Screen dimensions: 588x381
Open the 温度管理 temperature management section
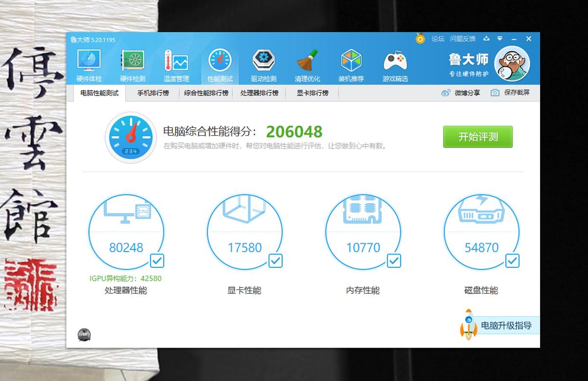(x=176, y=66)
